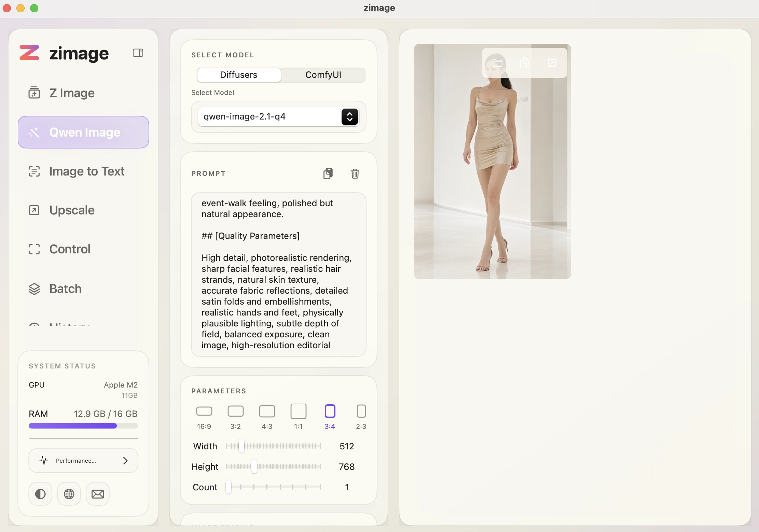Switch to the Diffusers tab
Viewport: 759px width, 532px height.
coord(239,75)
